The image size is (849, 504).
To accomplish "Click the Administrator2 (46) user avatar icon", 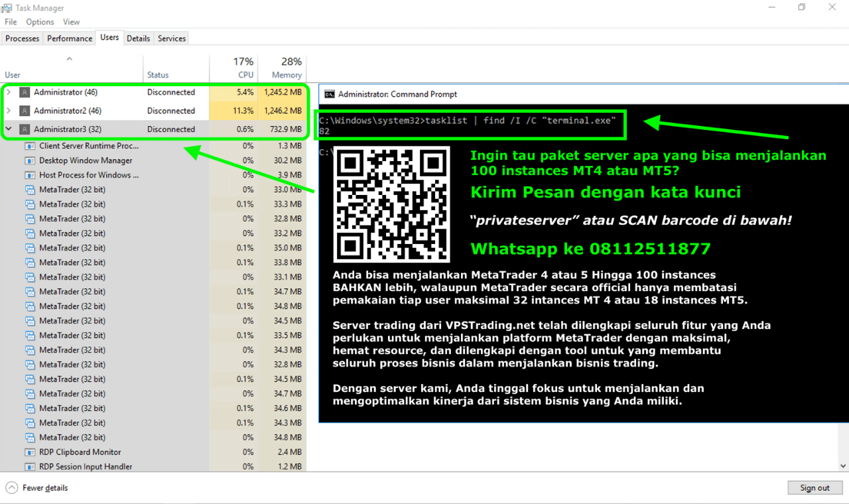I will click(25, 111).
